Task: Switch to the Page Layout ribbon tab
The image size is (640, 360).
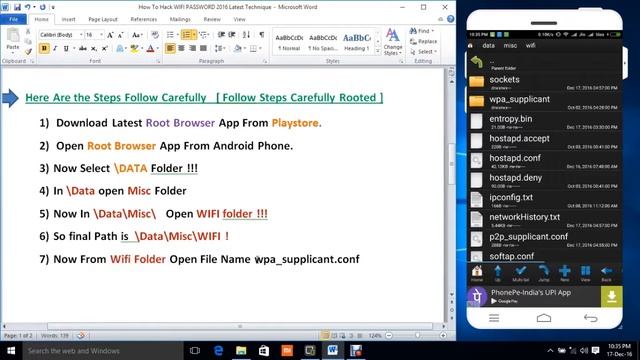Action: [x=103, y=20]
